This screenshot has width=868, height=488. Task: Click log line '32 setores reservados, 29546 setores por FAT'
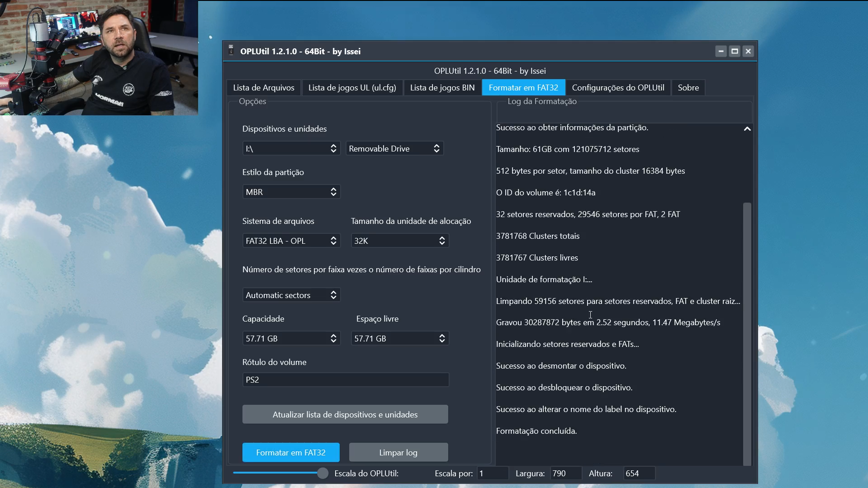(x=588, y=214)
